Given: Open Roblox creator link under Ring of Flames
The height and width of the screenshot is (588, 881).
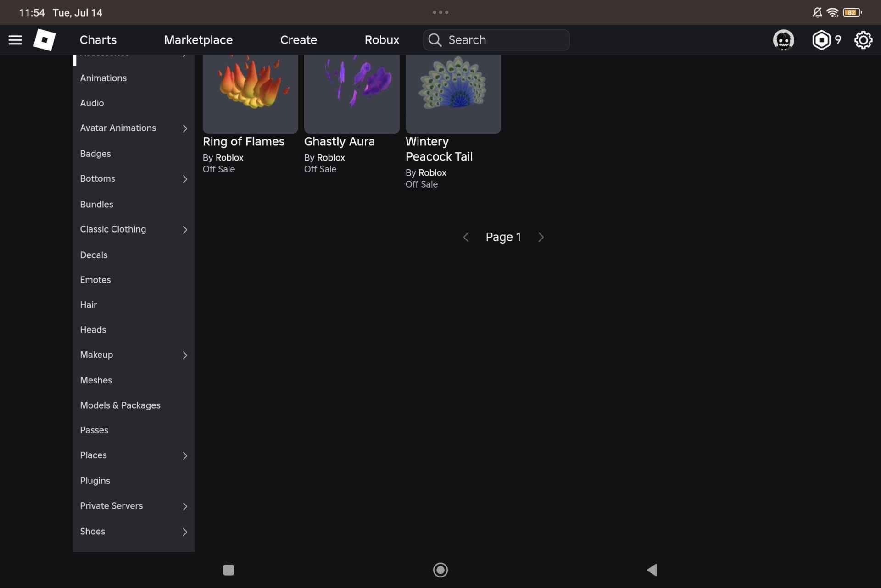Looking at the screenshot, I should click(x=229, y=157).
